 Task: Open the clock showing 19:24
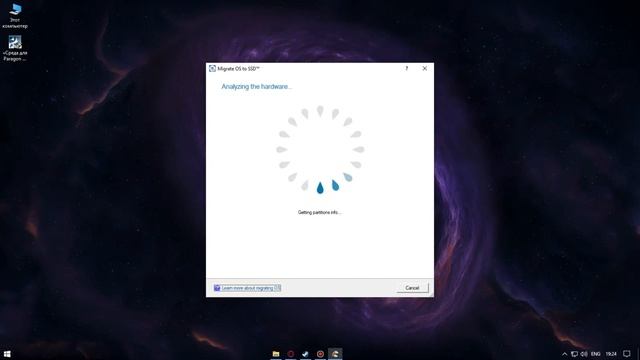[611, 354]
